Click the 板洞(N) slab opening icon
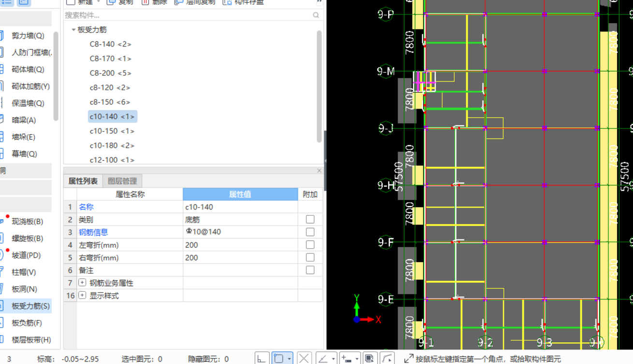Viewport: 633px width, 364px height. coord(1,289)
